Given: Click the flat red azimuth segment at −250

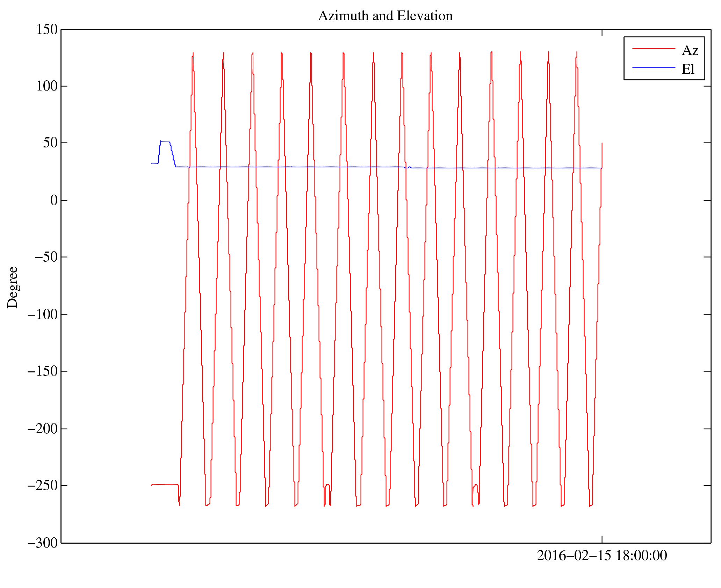Looking at the screenshot, I should point(165,485).
